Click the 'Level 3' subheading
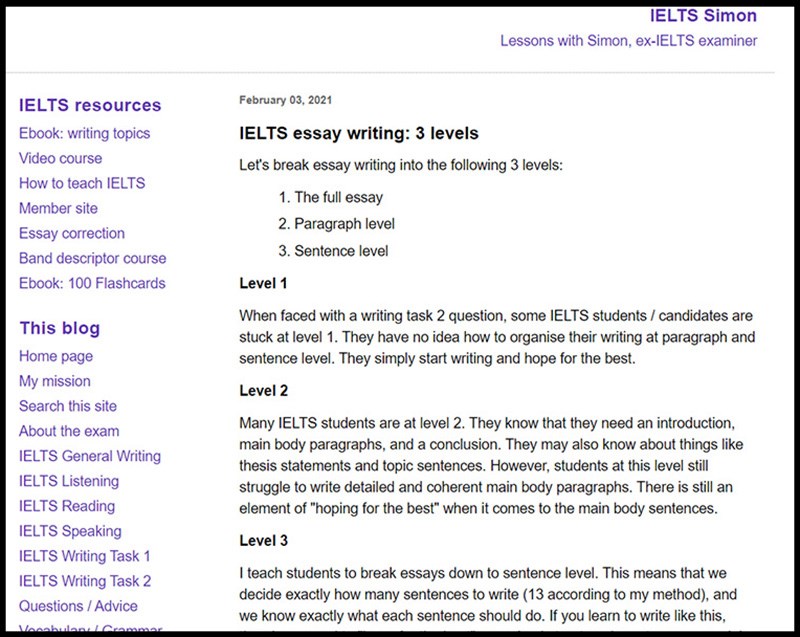This screenshot has width=800, height=637. tap(264, 541)
